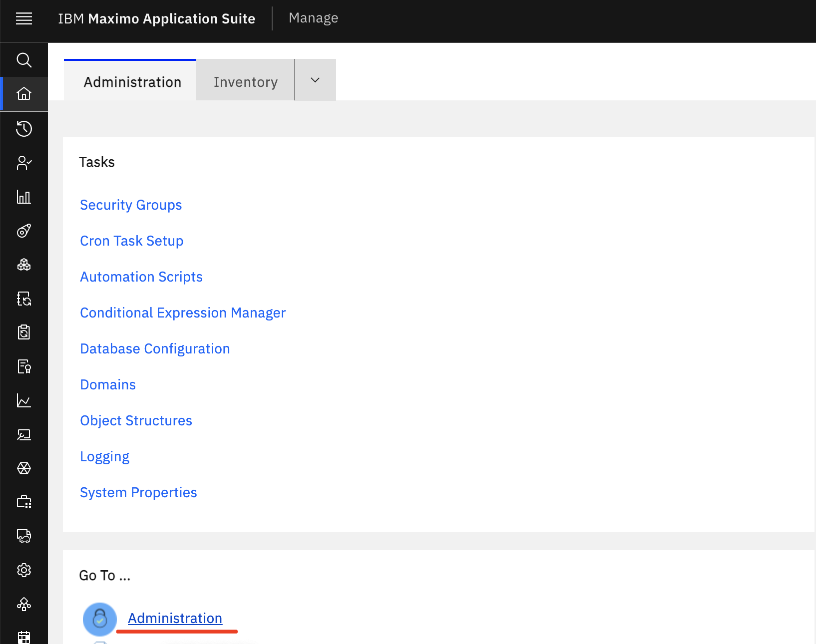Open the calendar icon at sidebar bottom

[24, 637]
